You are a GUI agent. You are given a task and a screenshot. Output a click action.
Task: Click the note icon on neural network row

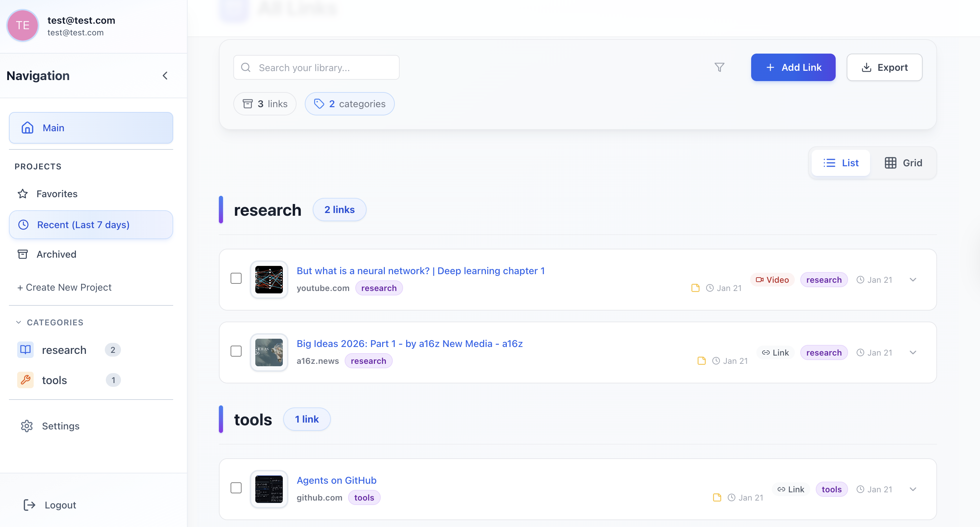(695, 288)
